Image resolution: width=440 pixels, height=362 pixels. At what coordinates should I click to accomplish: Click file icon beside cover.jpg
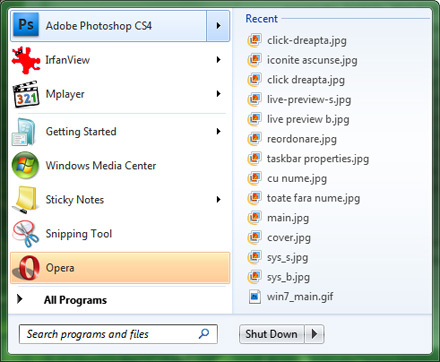[x=254, y=237]
